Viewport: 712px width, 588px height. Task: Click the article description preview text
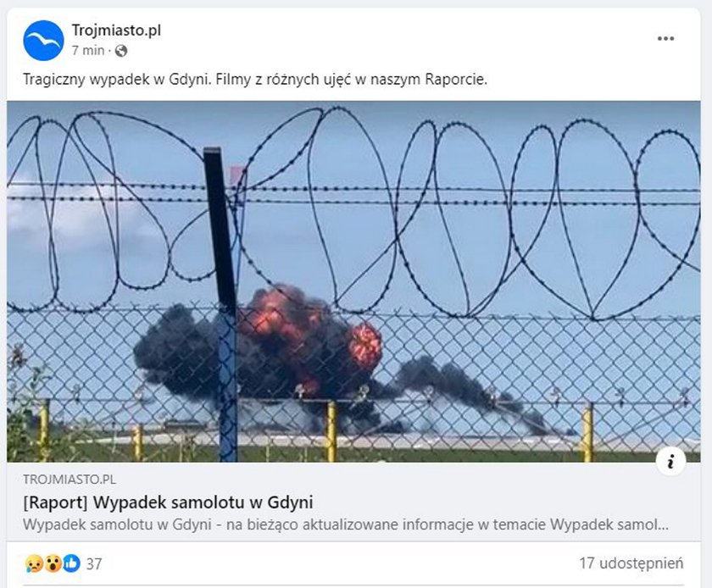(346, 525)
